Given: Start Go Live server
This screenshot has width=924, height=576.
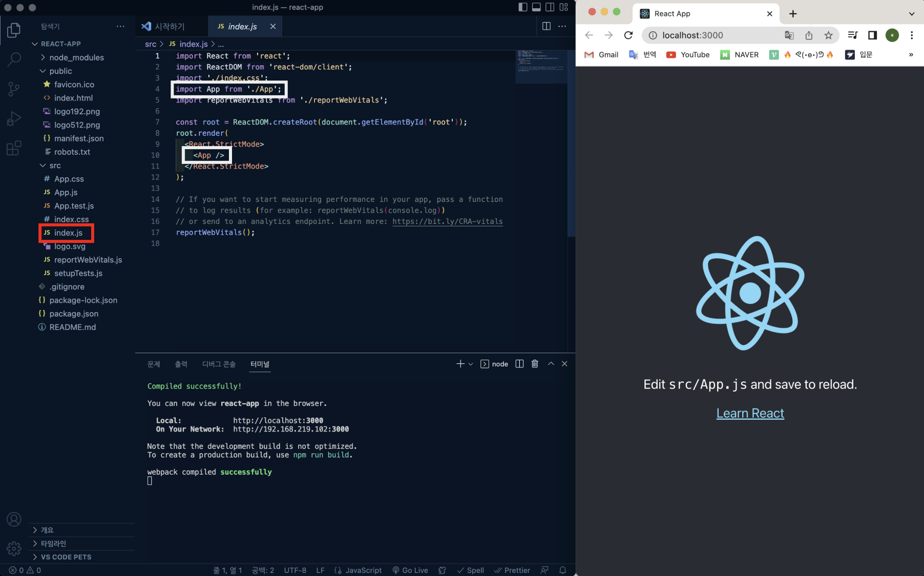Looking at the screenshot, I should point(410,570).
